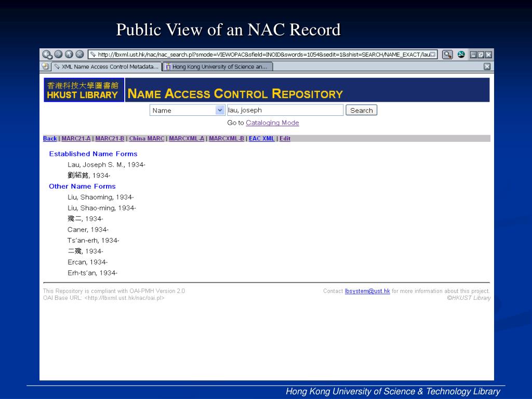This screenshot has height=399, width=532.
Task: Click the Back link
Action: point(50,138)
